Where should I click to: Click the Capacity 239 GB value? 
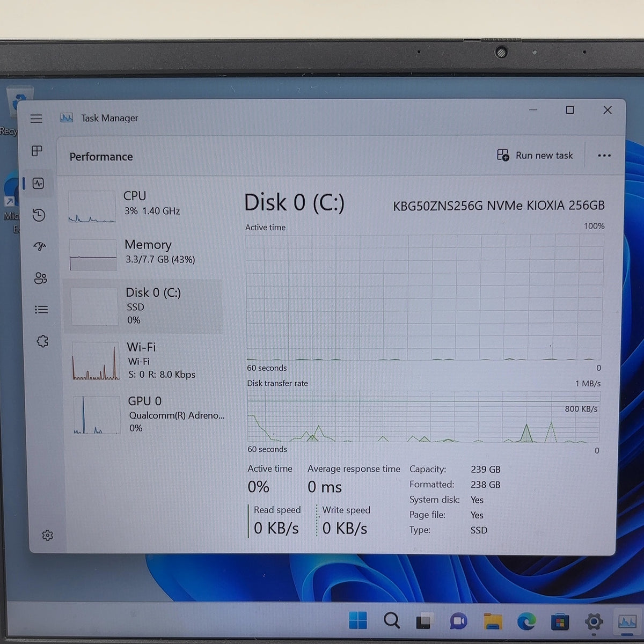pos(486,470)
